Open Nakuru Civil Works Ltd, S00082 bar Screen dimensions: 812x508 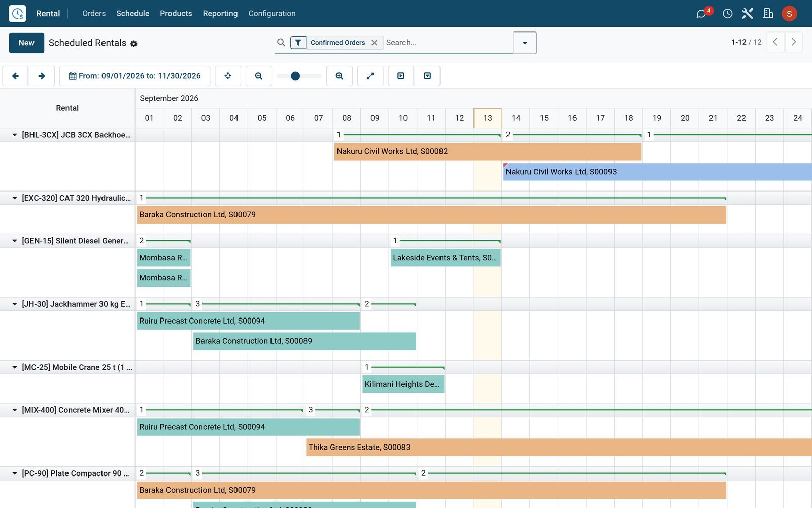488,151
